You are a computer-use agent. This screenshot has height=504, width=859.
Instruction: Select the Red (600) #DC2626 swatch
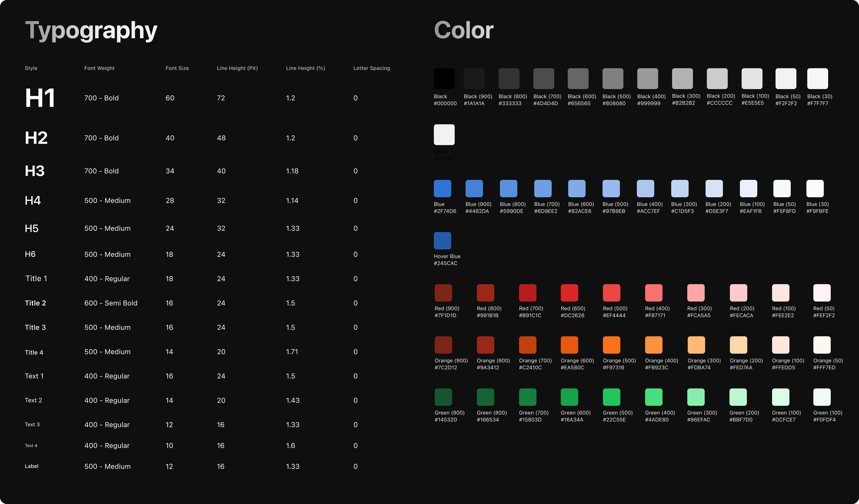[570, 293]
